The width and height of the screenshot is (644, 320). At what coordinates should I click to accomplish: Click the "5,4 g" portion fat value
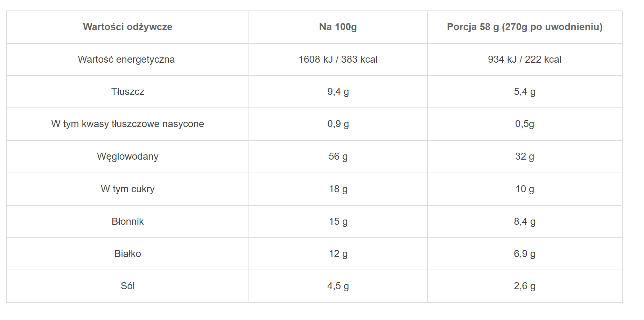tap(524, 92)
